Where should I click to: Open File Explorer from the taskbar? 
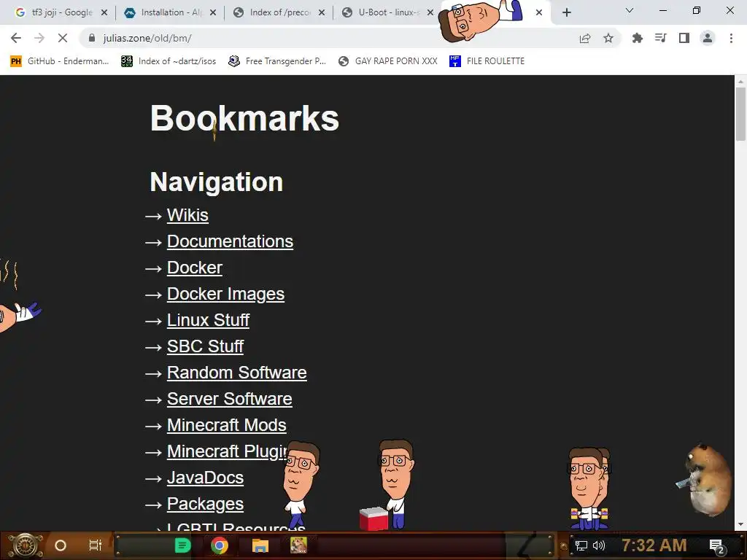click(260, 545)
